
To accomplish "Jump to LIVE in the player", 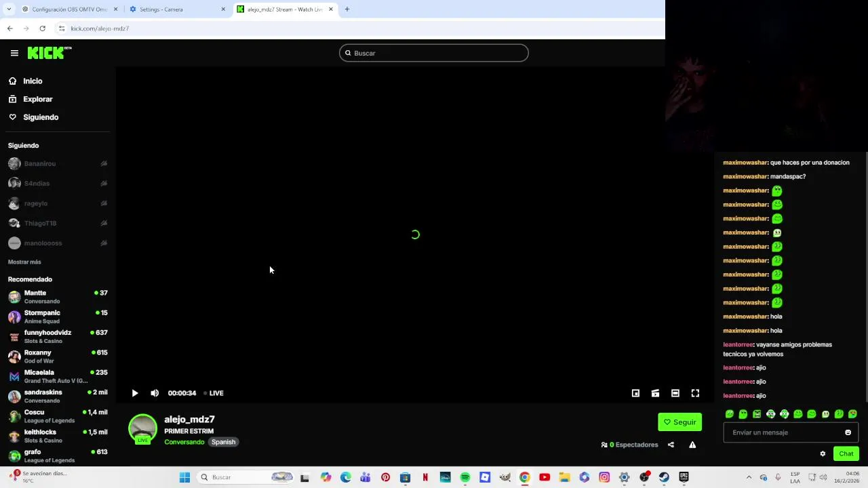I will pyautogui.click(x=214, y=393).
